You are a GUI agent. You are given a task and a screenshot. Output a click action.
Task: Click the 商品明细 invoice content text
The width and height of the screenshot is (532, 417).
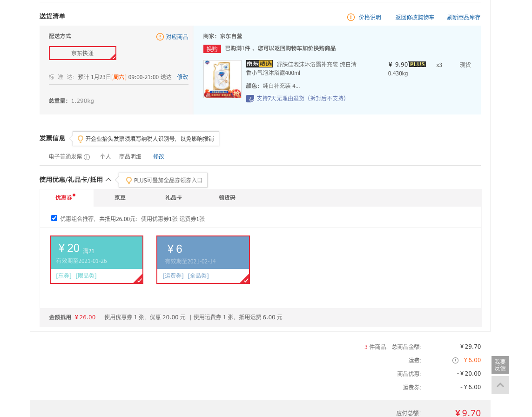pos(130,156)
